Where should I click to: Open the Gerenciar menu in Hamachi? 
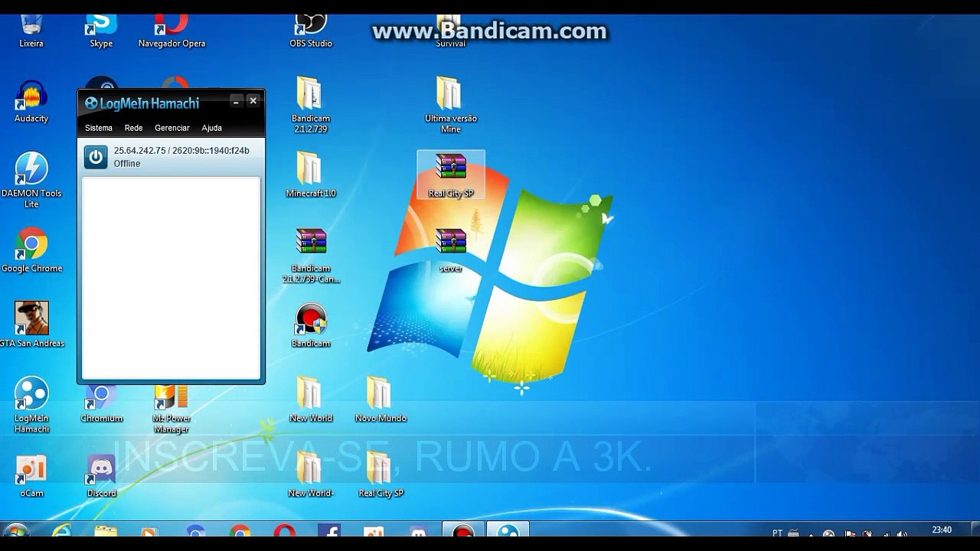point(172,128)
